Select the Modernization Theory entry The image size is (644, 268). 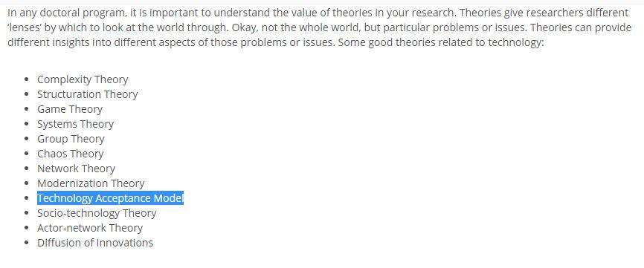point(91,183)
